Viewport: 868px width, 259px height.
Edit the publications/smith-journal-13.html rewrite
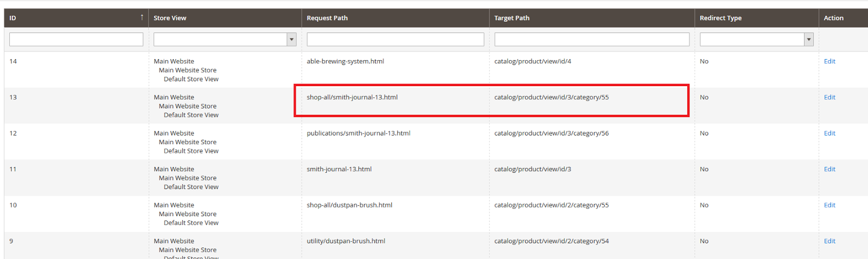[x=829, y=133]
